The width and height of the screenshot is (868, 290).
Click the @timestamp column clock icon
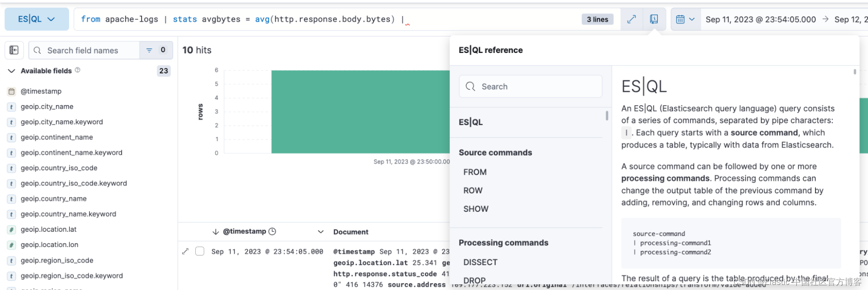pyautogui.click(x=272, y=231)
